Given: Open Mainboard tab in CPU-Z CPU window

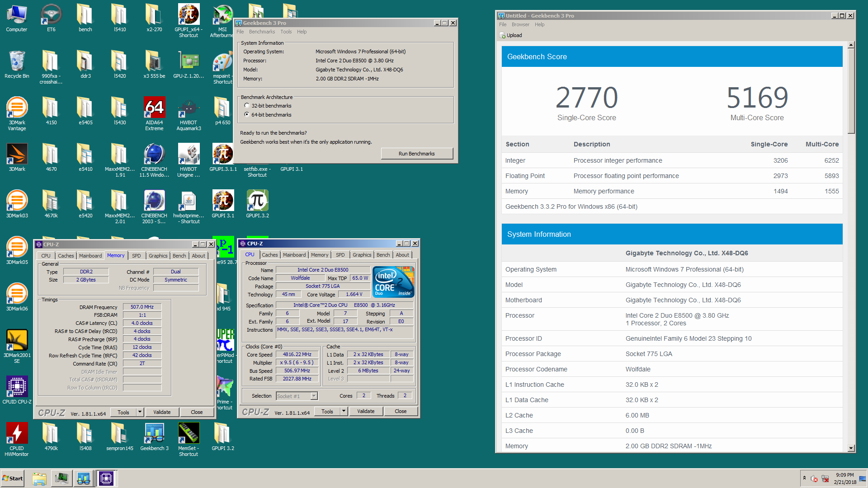Looking at the screenshot, I should click(294, 255).
